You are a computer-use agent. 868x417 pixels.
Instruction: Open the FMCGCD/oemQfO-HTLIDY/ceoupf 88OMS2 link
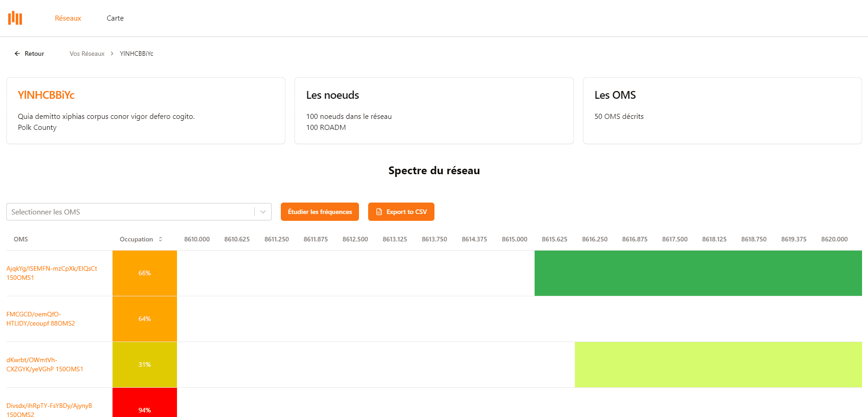(x=41, y=319)
